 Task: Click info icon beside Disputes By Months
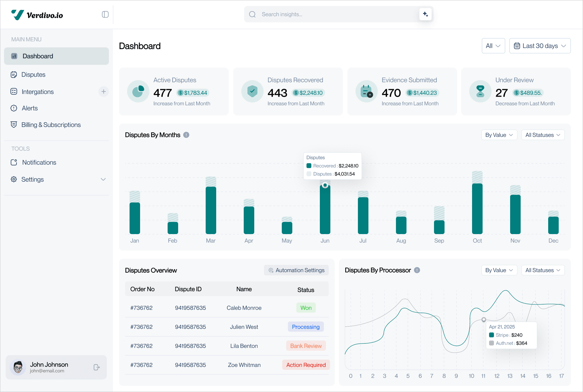186,135
